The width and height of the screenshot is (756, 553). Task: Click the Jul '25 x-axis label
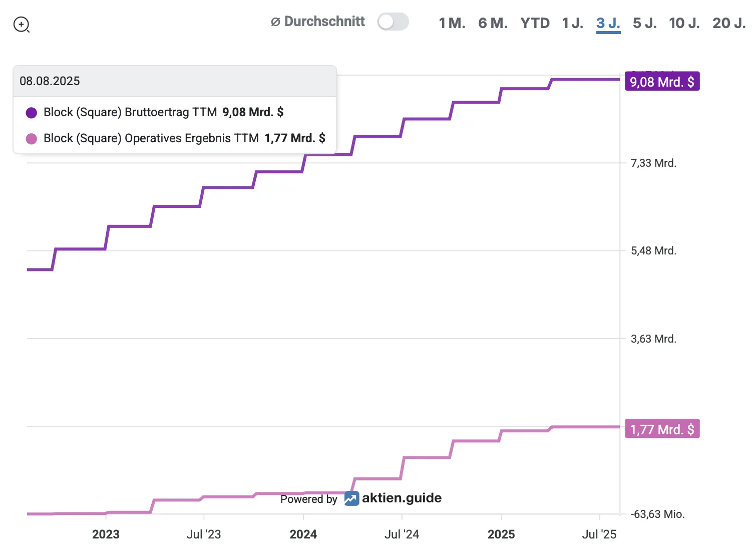[x=599, y=534]
